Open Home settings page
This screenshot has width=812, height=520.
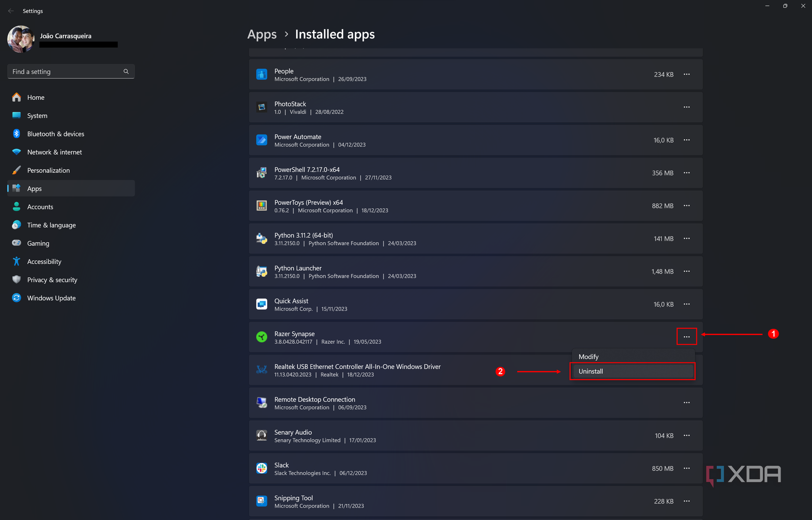pyautogui.click(x=71, y=97)
